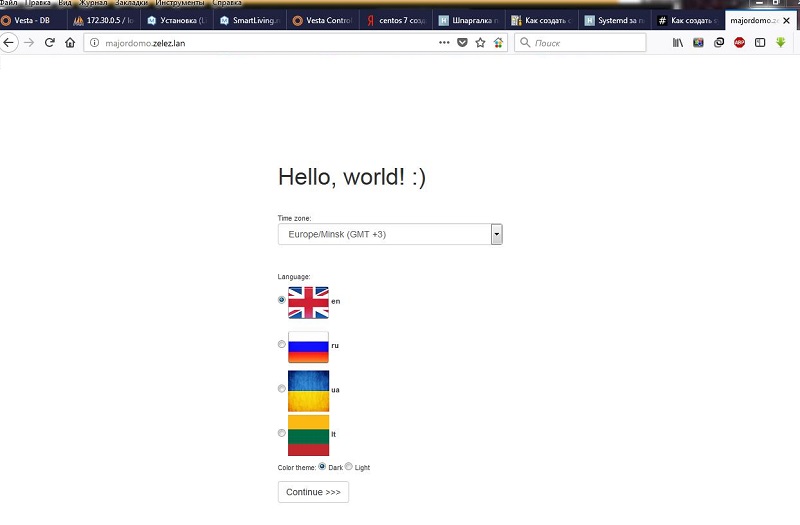The width and height of the screenshot is (800, 525).
Task: Open the Time zone dropdown
Action: pos(390,234)
